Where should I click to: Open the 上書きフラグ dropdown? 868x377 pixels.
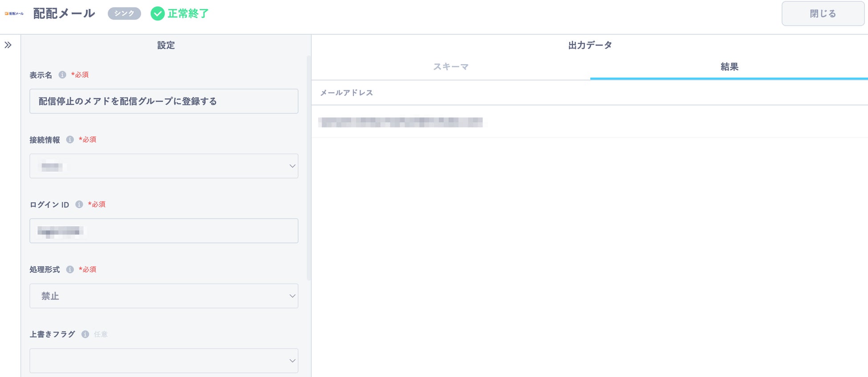[x=164, y=361]
